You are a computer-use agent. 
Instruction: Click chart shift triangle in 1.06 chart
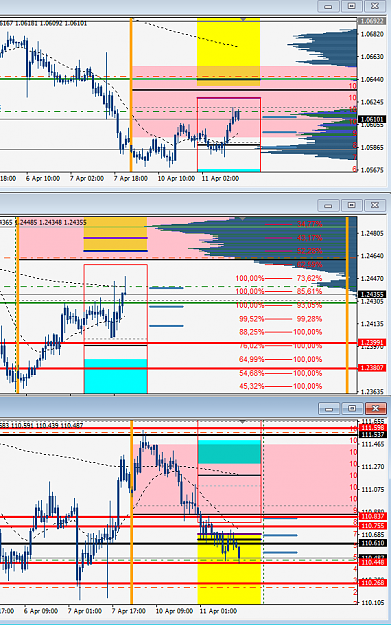click(243, 19)
